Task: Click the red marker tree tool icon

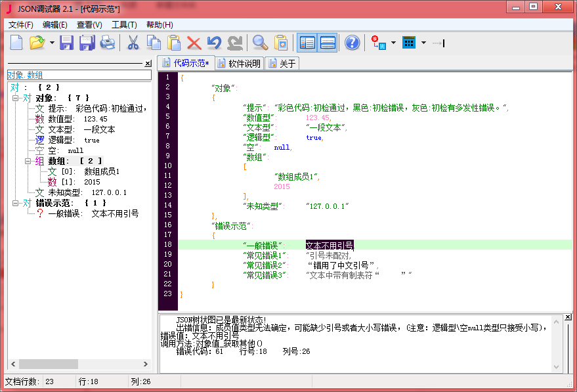Action: pos(378,43)
